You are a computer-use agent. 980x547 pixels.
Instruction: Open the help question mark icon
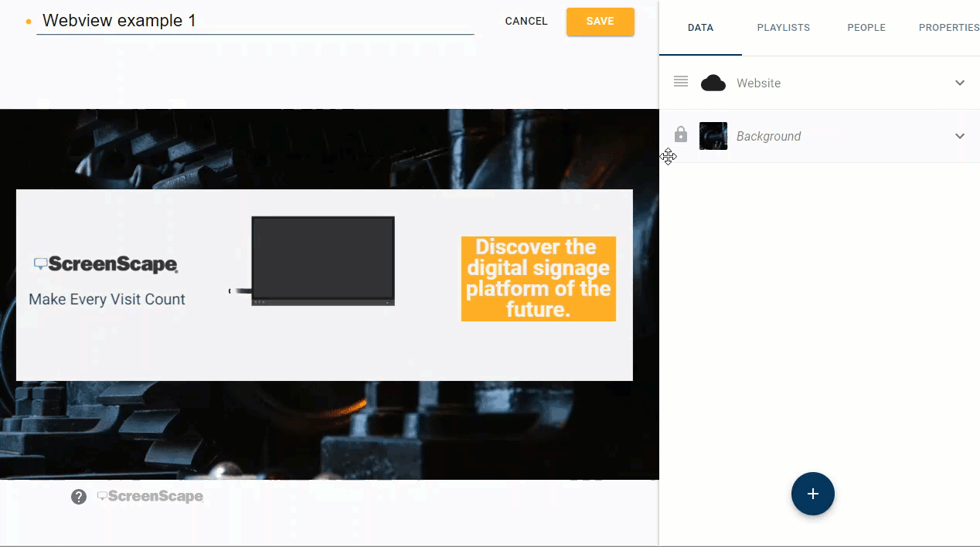click(x=79, y=497)
